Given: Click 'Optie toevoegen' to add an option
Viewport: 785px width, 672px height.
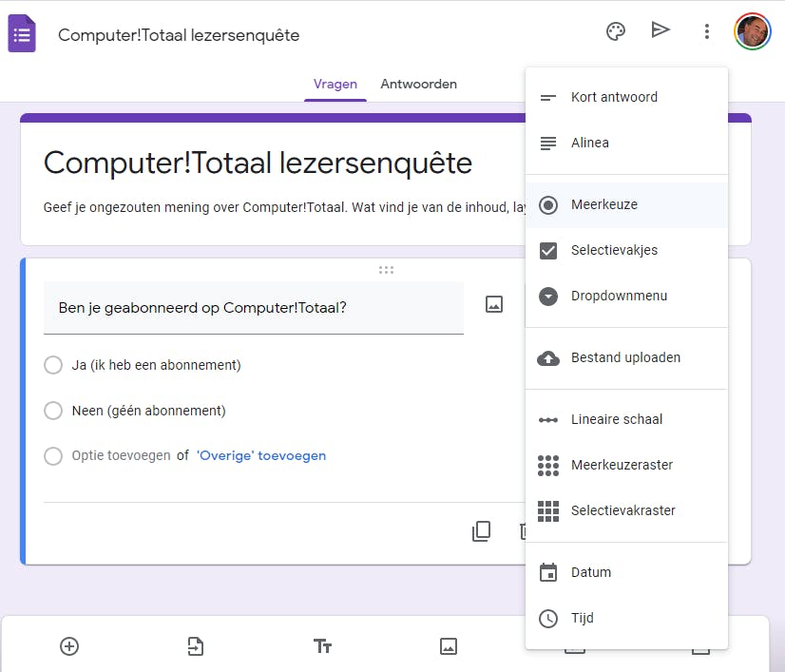Looking at the screenshot, I should 121,456.
